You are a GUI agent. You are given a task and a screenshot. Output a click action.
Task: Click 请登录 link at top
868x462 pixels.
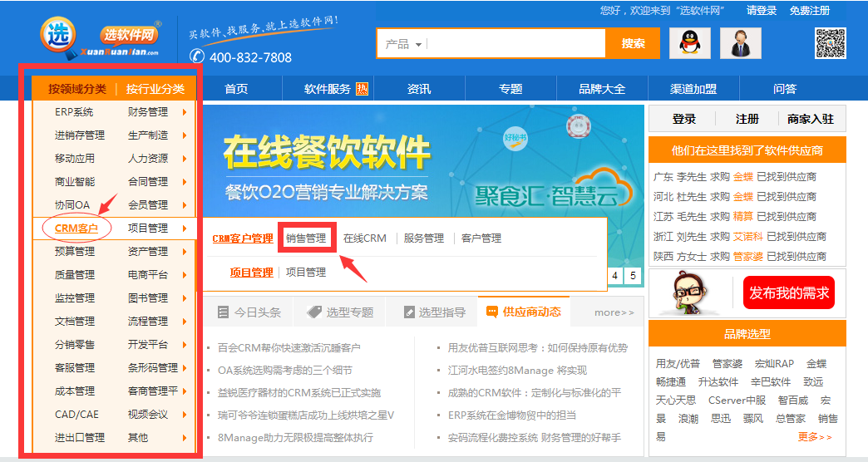761,11
